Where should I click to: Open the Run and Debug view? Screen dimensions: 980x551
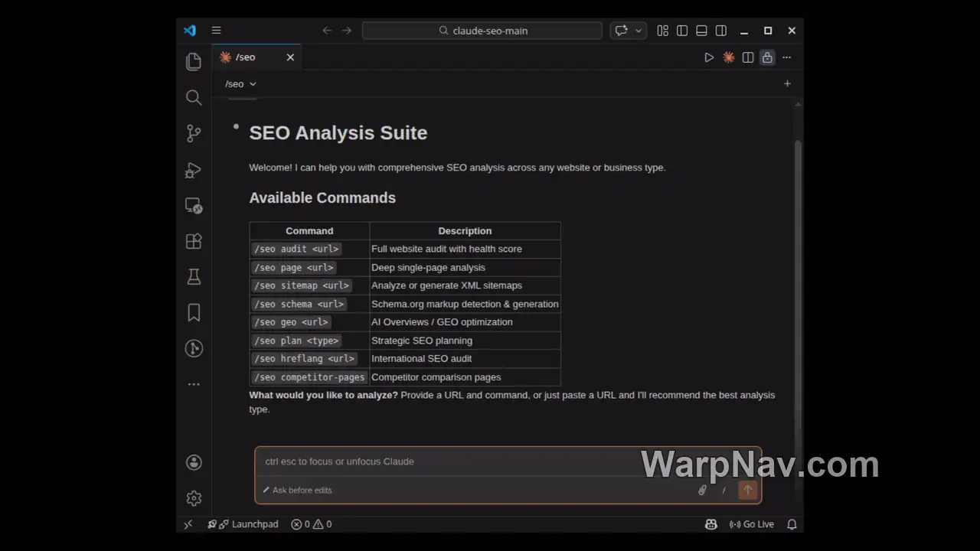point(194,169)
